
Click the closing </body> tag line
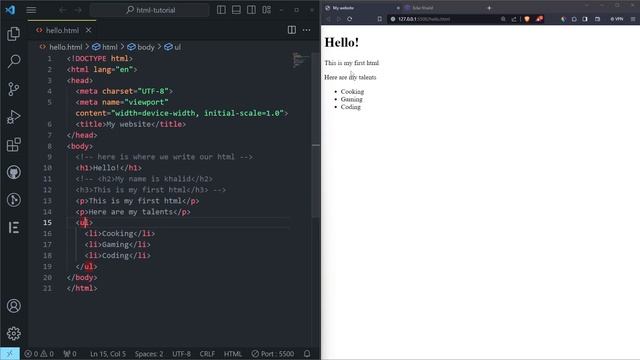(x=82, y=277)
